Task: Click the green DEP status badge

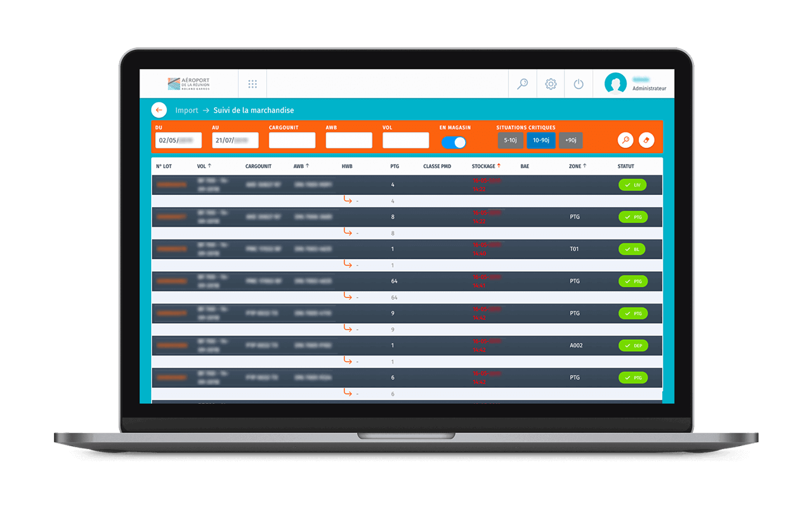Action: [x=633, y=345]
